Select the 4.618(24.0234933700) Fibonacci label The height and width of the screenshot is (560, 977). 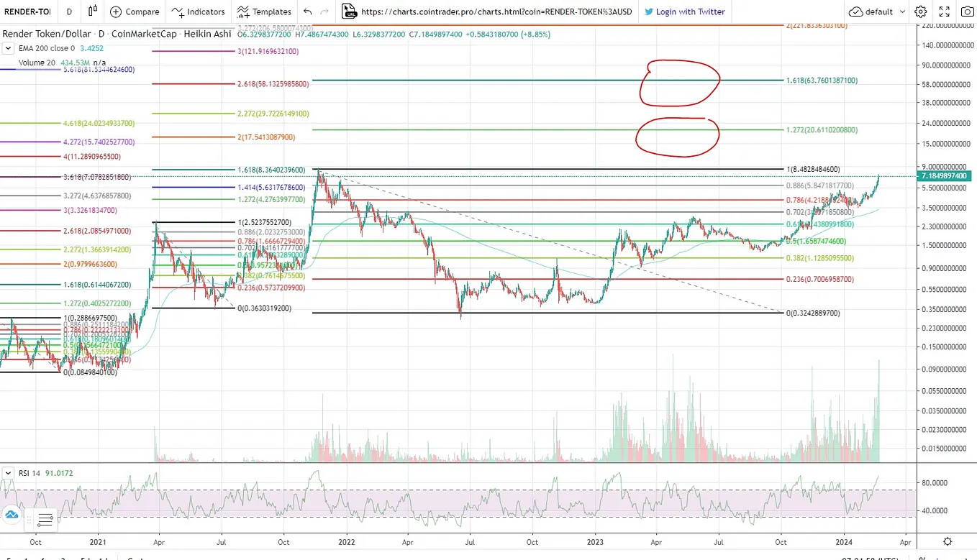coord(99,124)
